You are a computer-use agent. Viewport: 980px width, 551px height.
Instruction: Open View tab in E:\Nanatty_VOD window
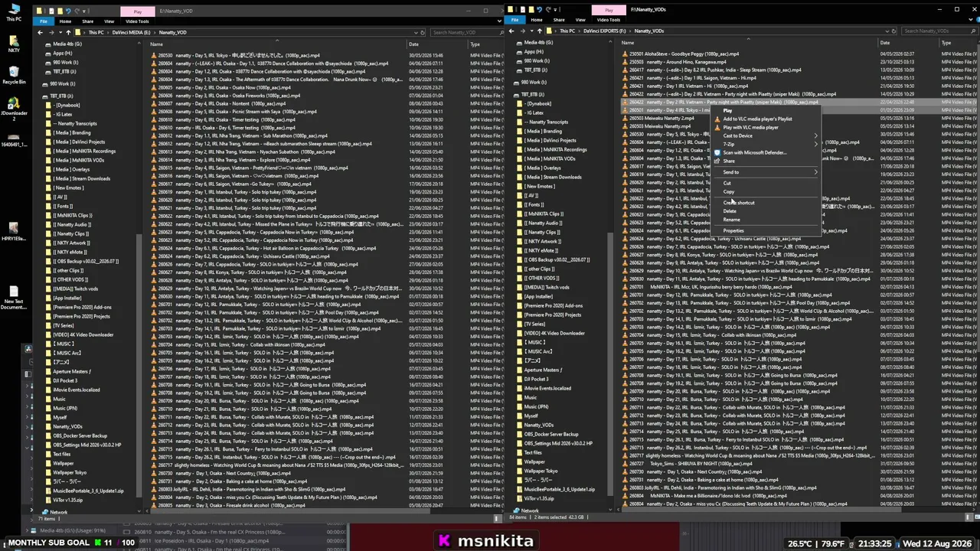(109, 21)
